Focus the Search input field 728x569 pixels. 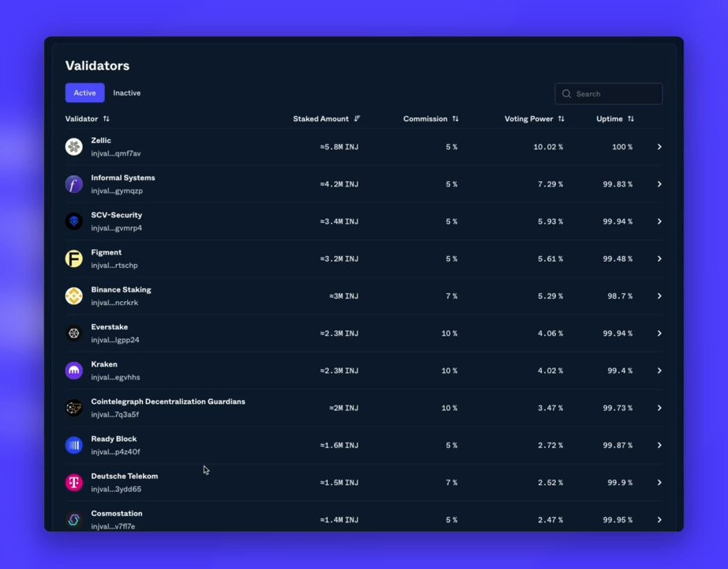609,94
